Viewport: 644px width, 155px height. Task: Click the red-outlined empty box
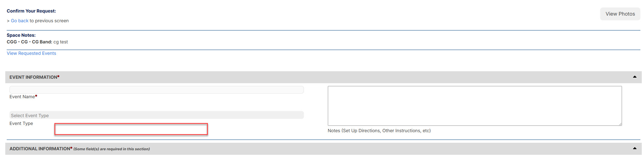pyautogui.click(x=131, y=129)
